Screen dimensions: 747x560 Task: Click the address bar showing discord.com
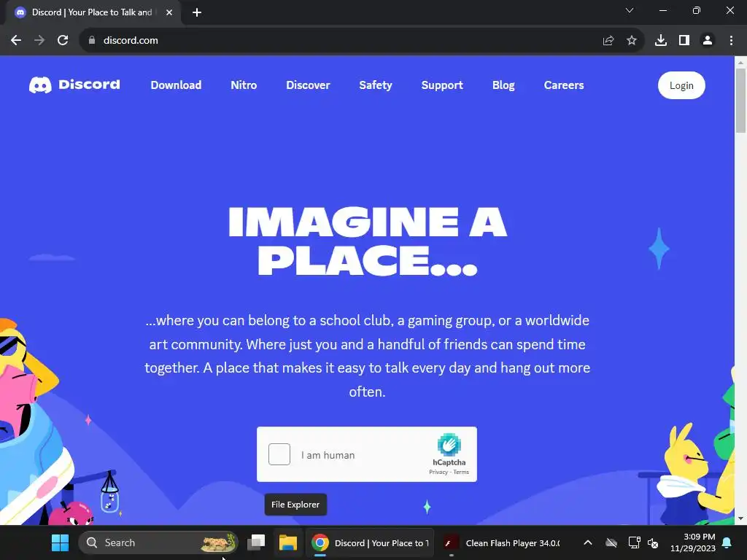[x=343, y=41]
